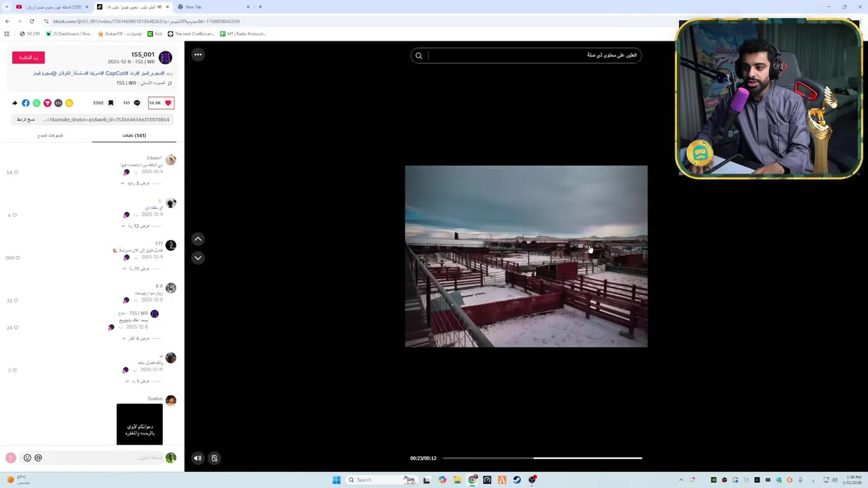Open the weather widget on the taskbar
Screen dimensions: 868x488
[x=19, y=480]
